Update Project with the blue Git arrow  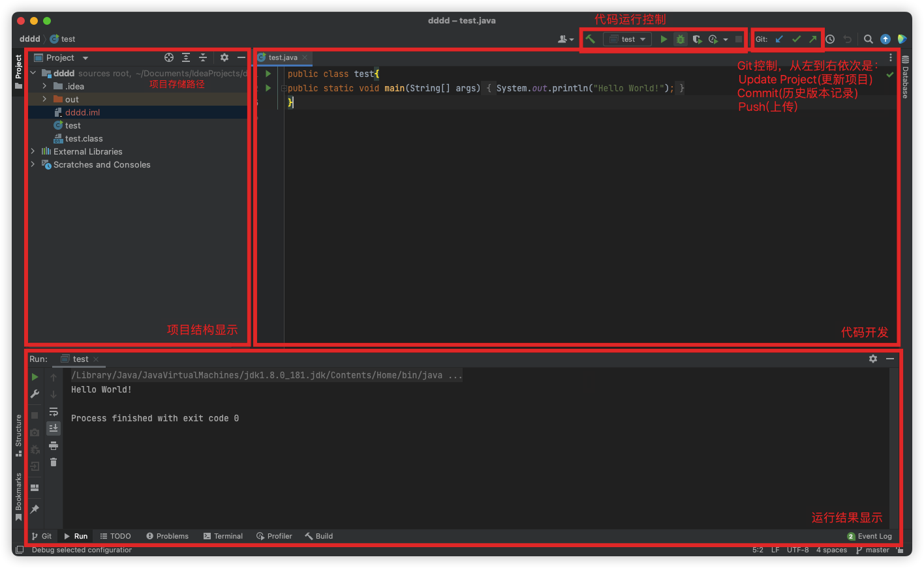[x=779, y=39]
